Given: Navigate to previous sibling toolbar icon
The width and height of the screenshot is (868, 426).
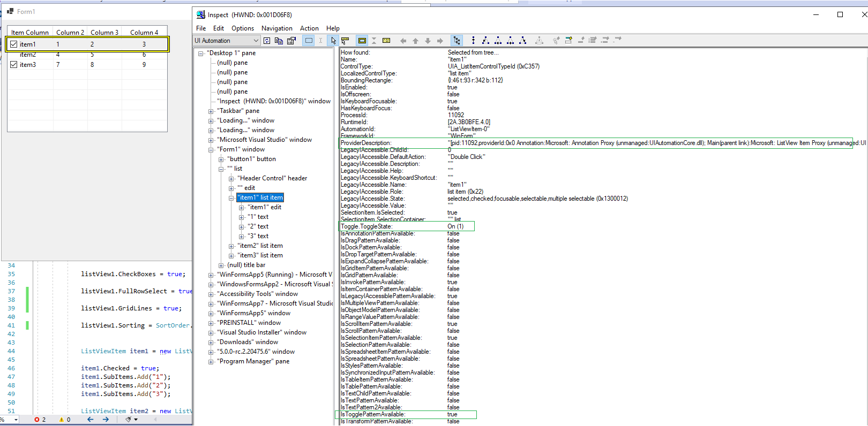Looking at the screenshot, I should (x=498, y=41).
